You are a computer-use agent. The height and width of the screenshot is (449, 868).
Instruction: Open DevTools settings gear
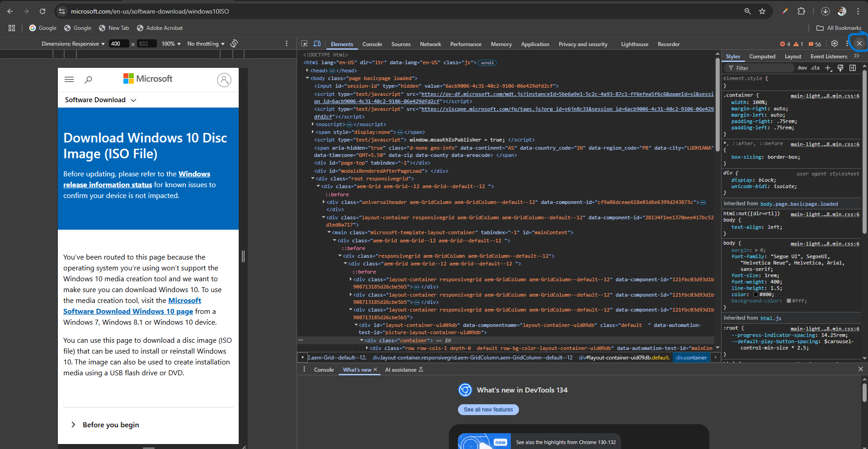click(835, 44)
